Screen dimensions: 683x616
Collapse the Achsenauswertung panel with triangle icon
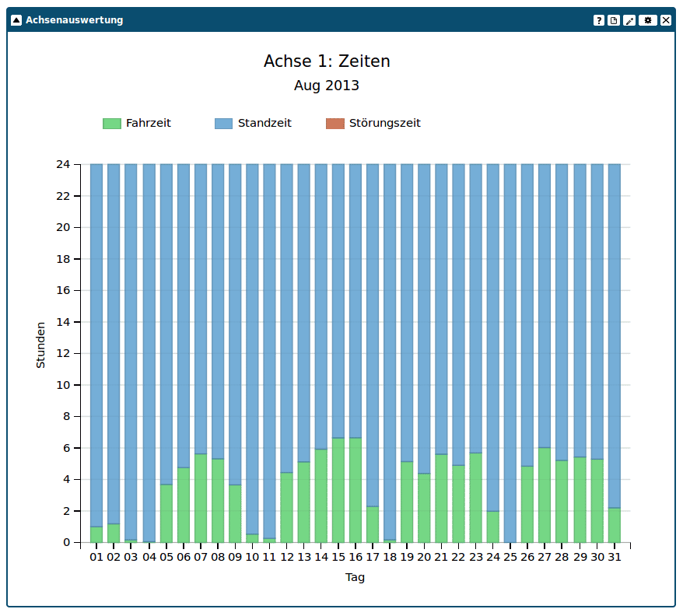click(x=16, y=20)
